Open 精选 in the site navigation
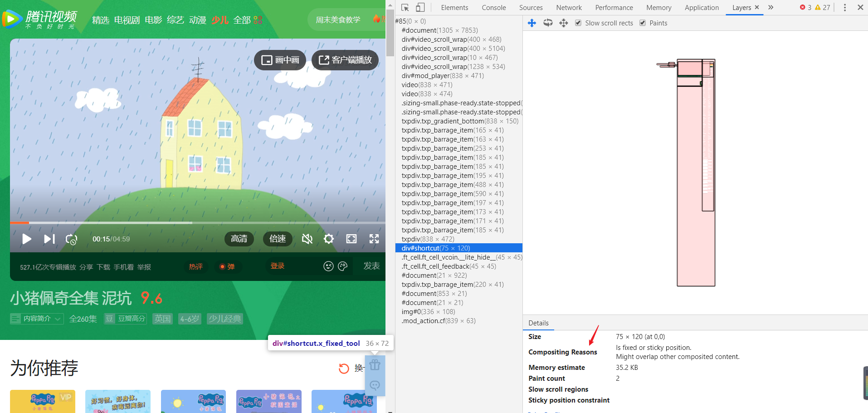This screenshot has width=868, height=413. click(101, 20)
